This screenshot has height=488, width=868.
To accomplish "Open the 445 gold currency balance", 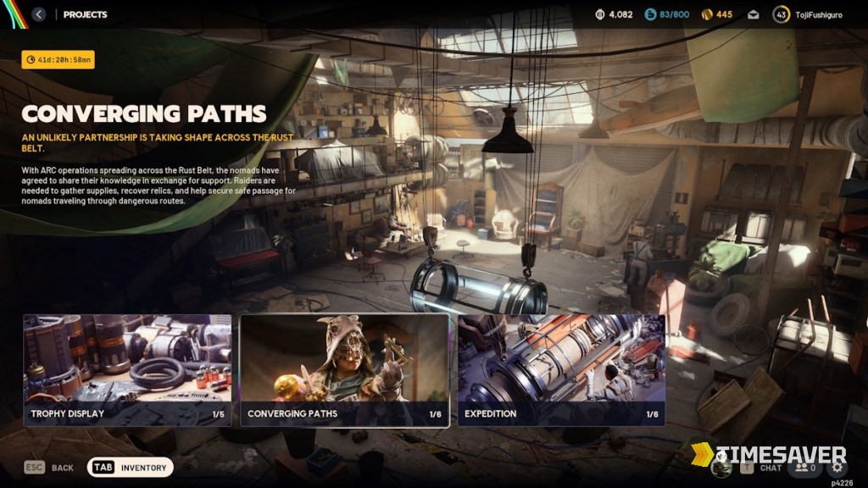I will (x=717, y=14).
